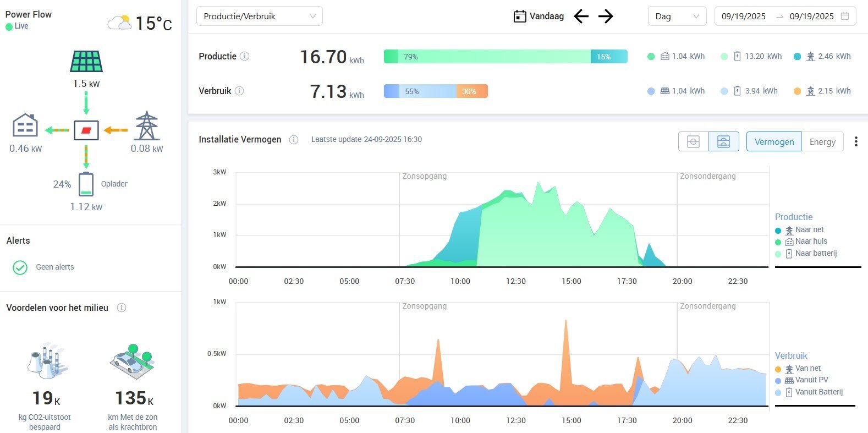
Task: Click the solar panel icon in Power Flow
Action: point(86,62)
